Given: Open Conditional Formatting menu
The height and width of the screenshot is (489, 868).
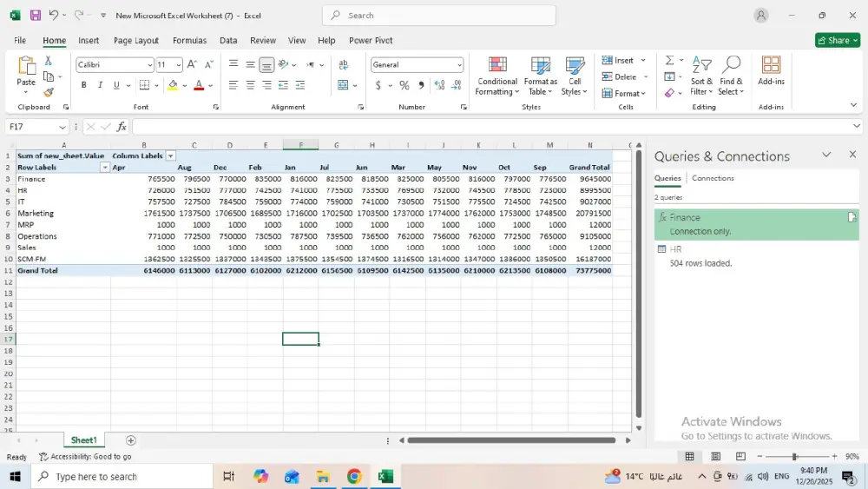Looking at the screenshot, I should 497,76.
